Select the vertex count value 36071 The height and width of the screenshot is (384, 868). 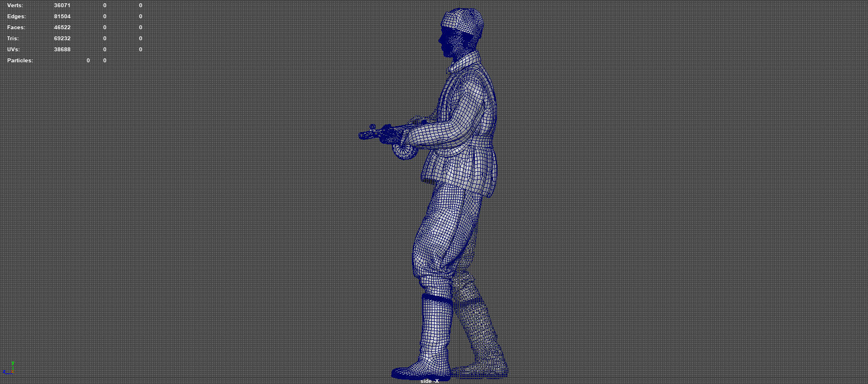point(62,5)
